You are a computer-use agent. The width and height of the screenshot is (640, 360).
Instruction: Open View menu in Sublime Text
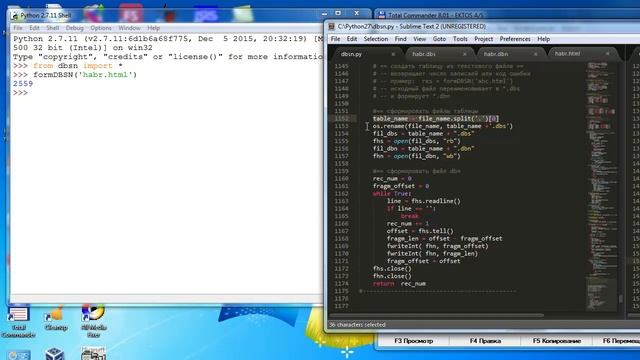pyautogui.click(x=420, y=39)
